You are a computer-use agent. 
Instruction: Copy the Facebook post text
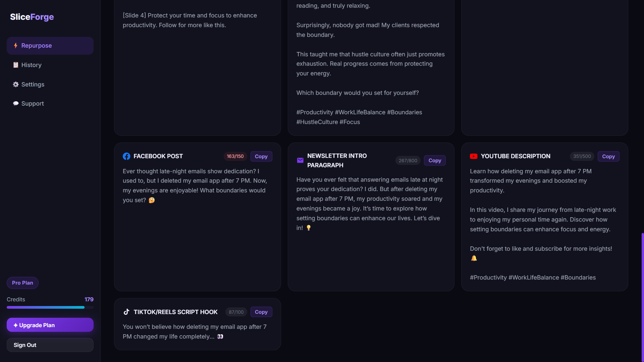click(x=261, y=157)
